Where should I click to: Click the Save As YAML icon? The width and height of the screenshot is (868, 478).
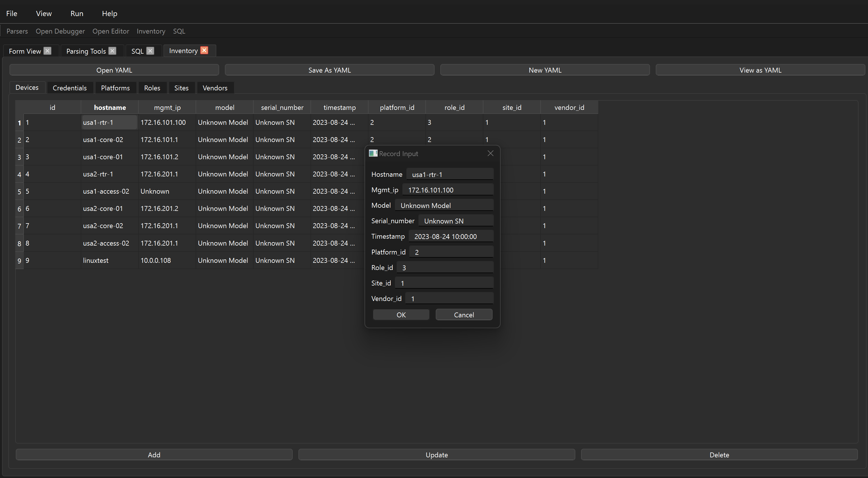(x=329, y=69)
